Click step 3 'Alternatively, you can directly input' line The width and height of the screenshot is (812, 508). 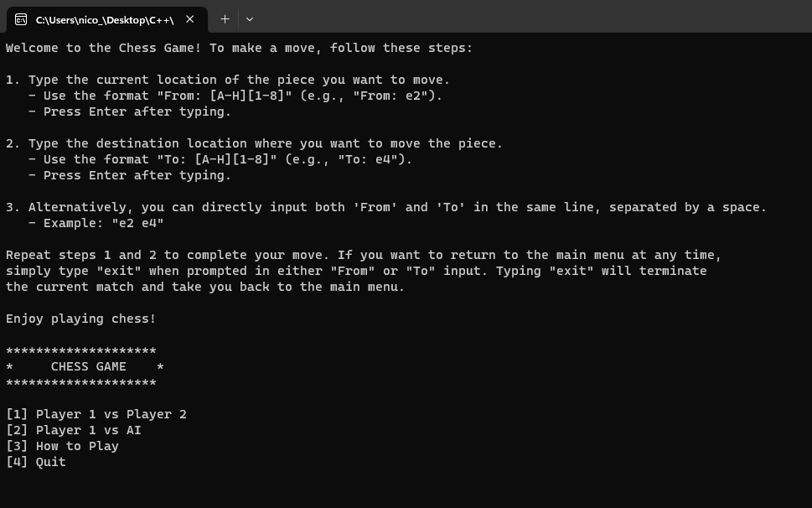pos(386,207)
